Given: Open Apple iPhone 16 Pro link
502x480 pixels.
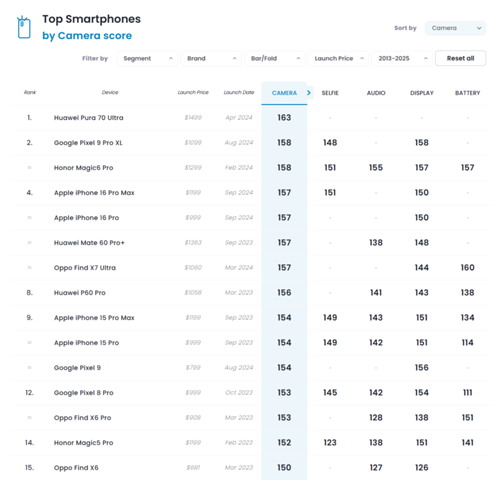Looking at the screenshot, I should pyautogui.click(x=87, y=218).
